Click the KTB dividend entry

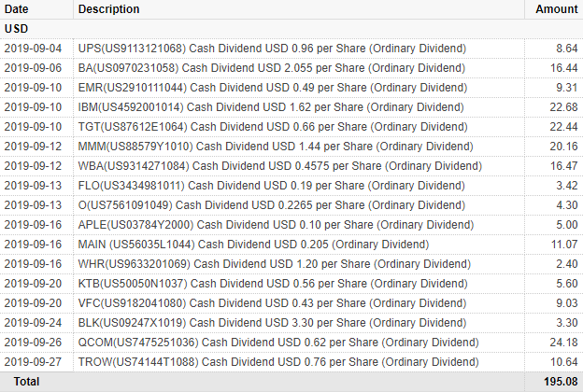(291, 284)
